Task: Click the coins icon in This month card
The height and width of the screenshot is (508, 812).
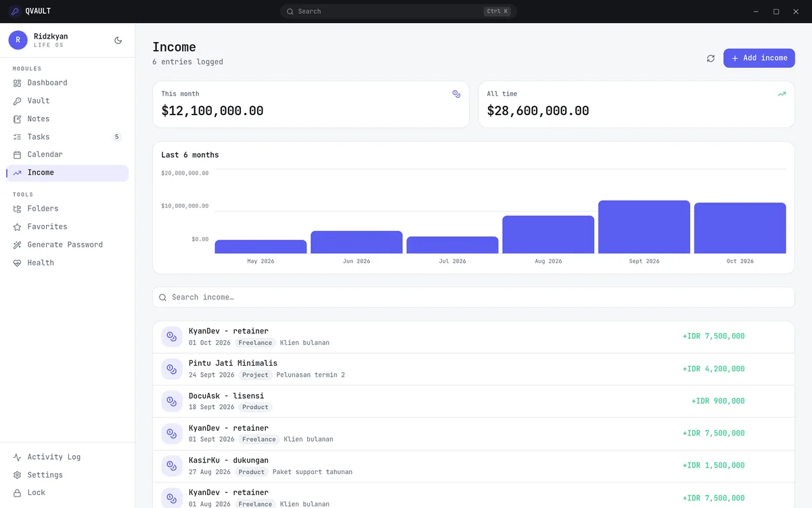Action: [x=456, y=94]
